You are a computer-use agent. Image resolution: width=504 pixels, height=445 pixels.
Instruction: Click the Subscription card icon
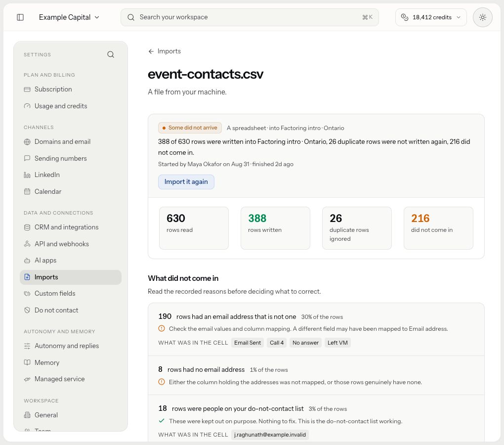(27, 89)
